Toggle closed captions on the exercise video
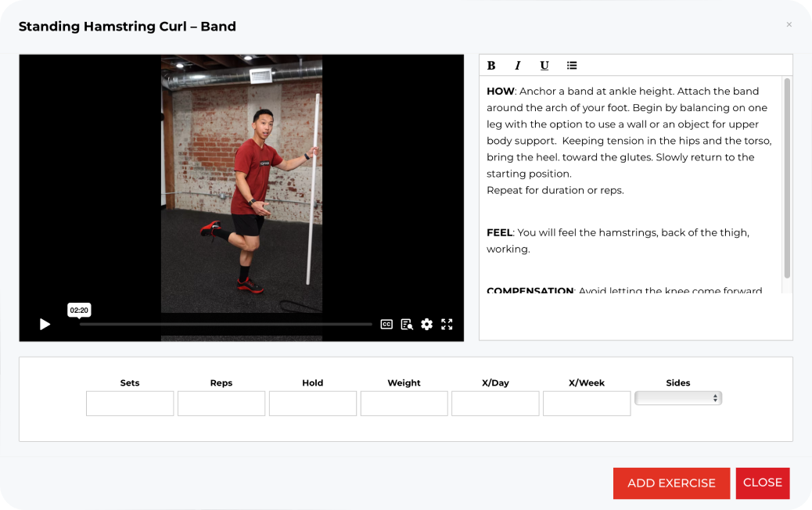The height and width of the screenshot is (510, 812). point(386,323)
